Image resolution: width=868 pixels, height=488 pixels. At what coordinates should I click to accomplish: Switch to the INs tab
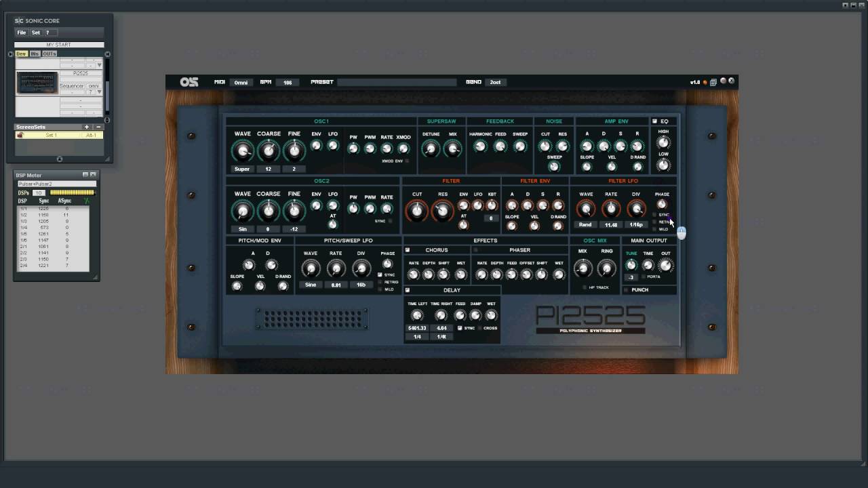pyautogui.click(x=35, y=54)
